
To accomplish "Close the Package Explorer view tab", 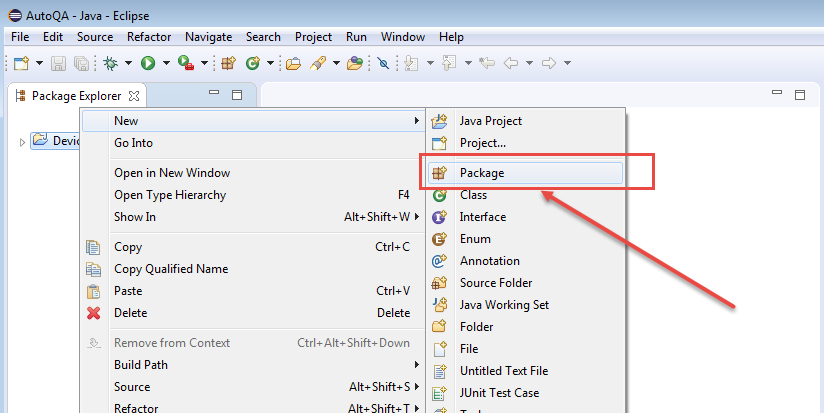I will (134, 96).
